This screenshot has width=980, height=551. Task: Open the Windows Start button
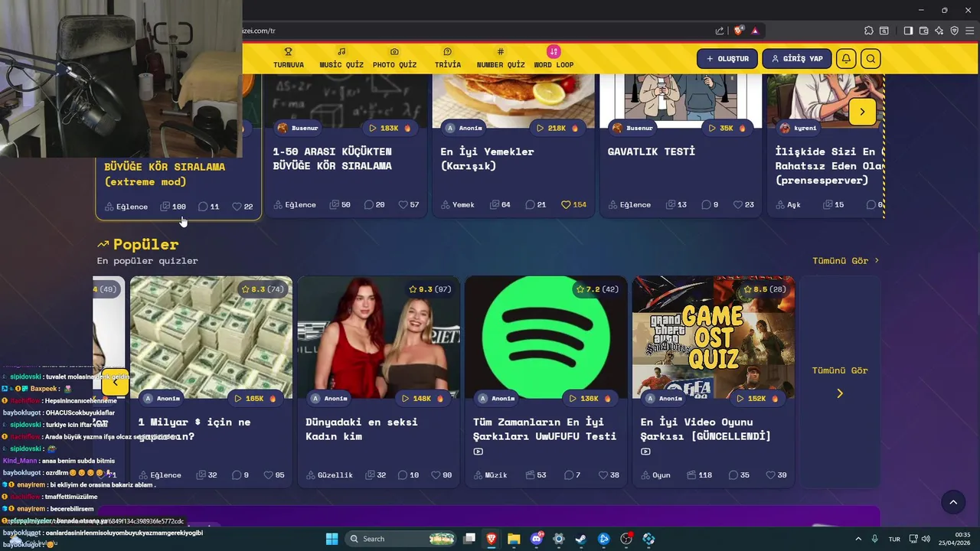(332, 539)
